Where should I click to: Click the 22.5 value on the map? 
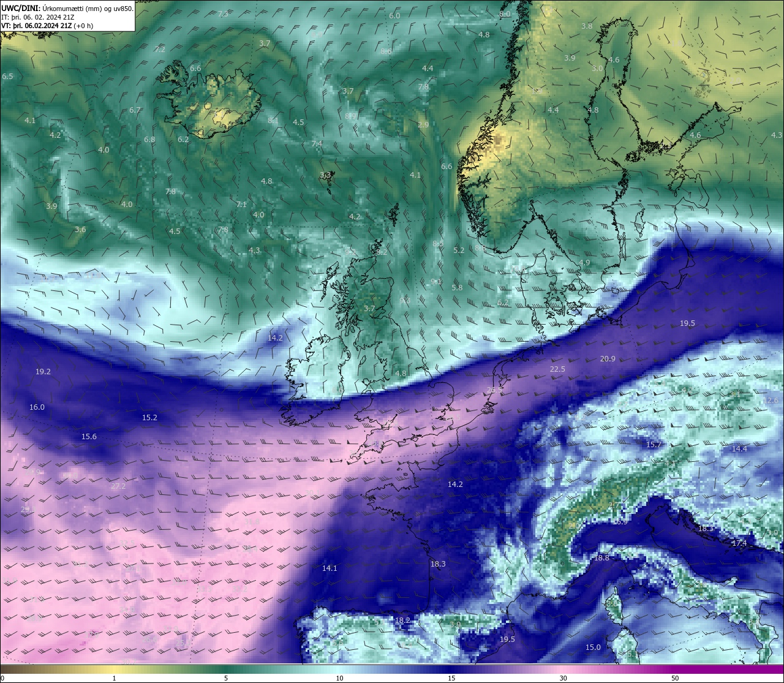tap(557, 369)
